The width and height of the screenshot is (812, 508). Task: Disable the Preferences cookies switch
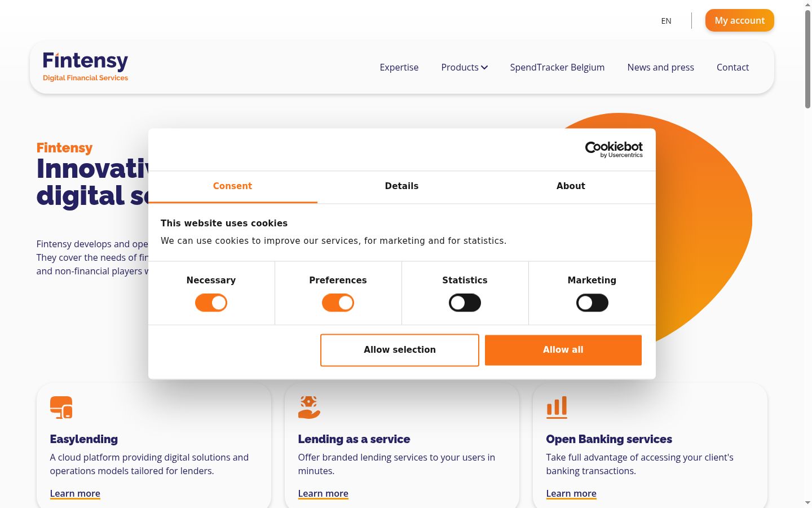tap(338, 303)
